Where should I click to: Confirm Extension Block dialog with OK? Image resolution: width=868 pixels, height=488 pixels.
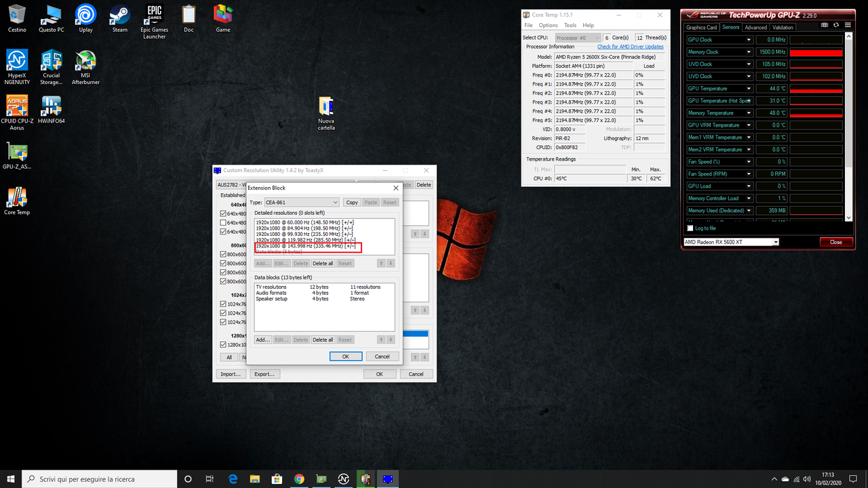[x=346, y=357]
